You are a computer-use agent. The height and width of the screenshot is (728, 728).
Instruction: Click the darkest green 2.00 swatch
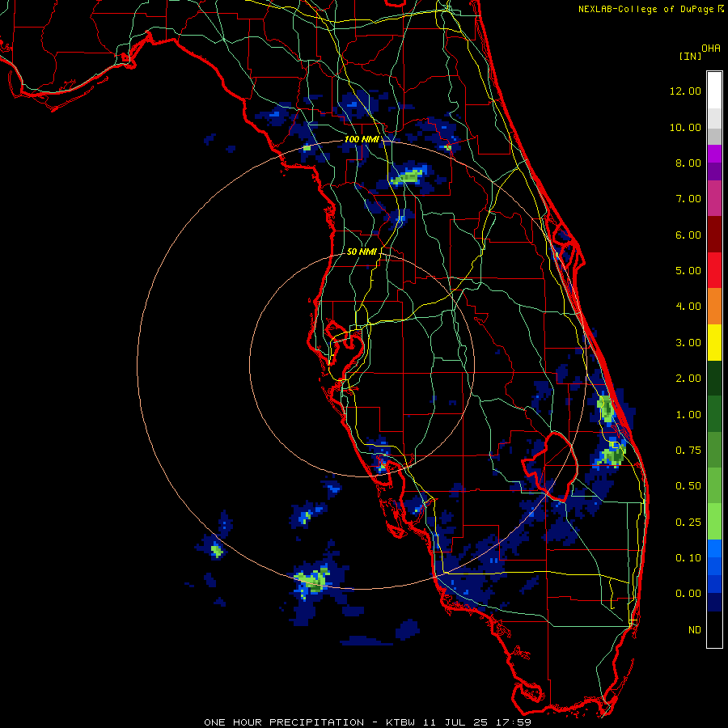point(714,378)
